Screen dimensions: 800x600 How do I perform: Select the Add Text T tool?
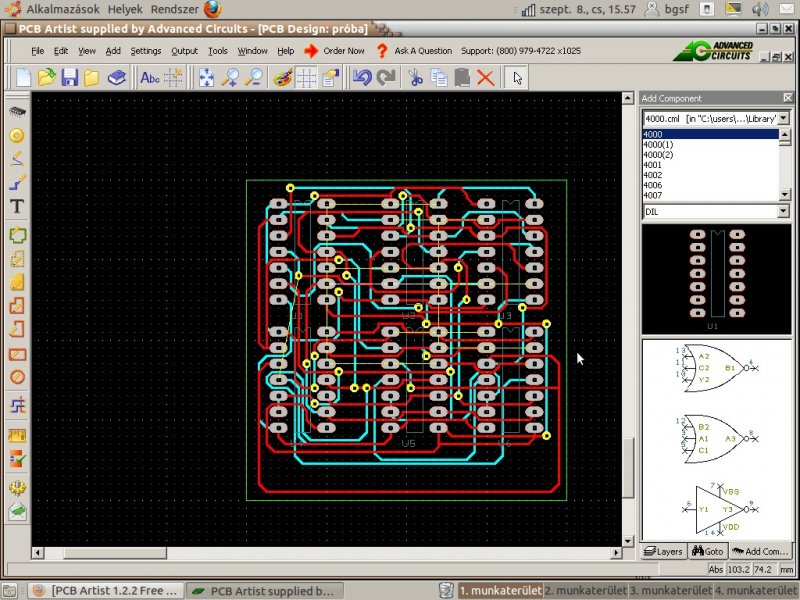[x=17, y=206]
